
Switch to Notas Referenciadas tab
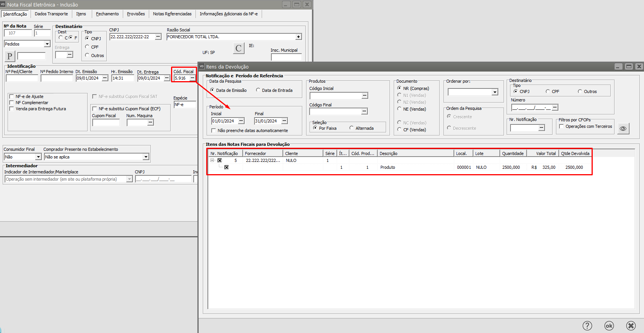(x=172, y=14)
